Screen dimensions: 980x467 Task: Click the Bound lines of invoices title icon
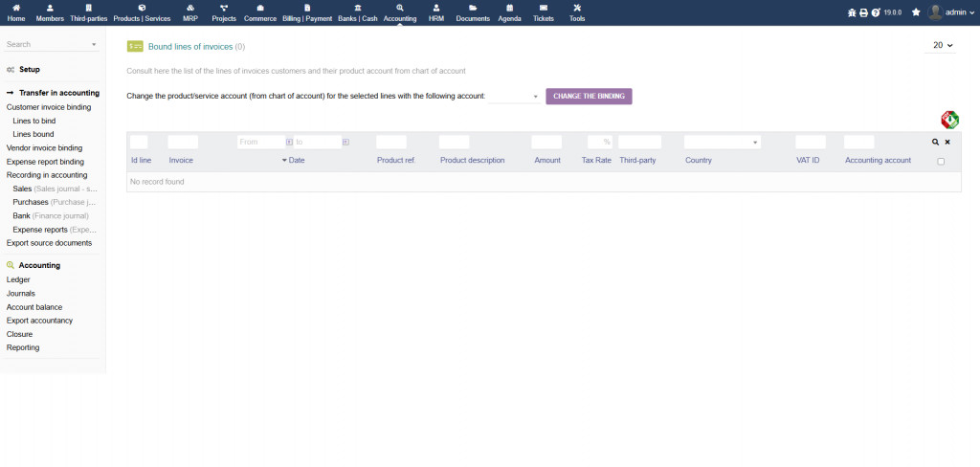[x=135, y=46]
